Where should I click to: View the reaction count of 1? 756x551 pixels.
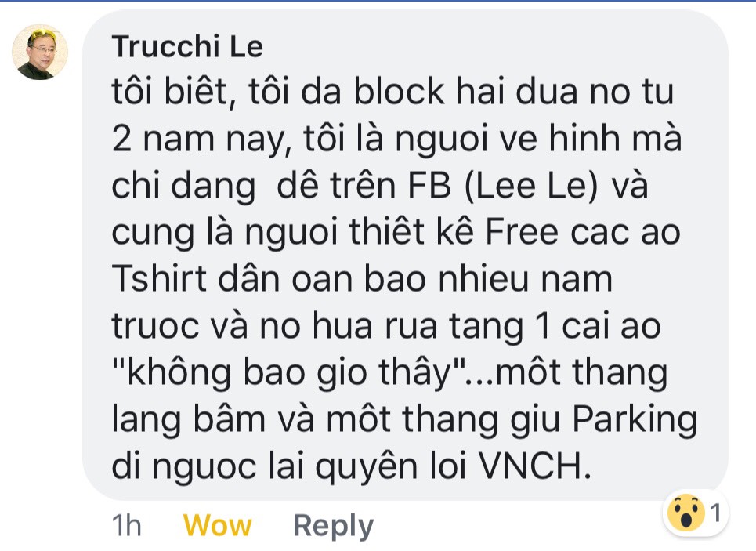[715, 513]
